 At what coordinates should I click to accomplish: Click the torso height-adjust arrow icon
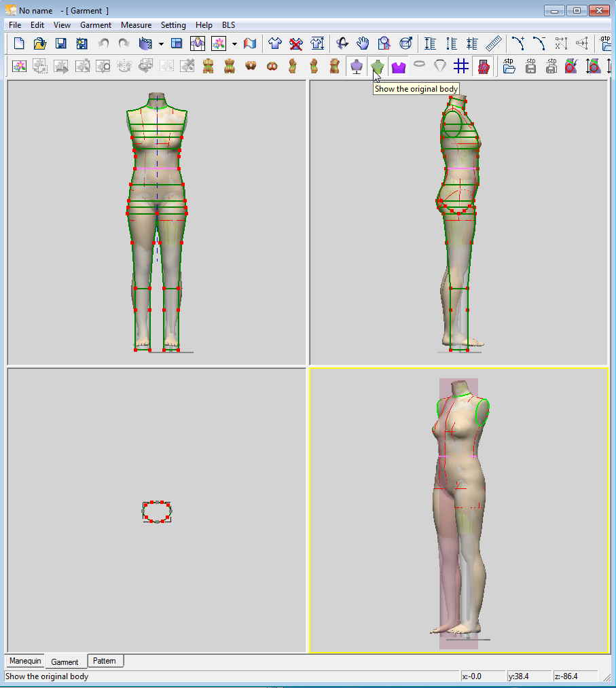click(x=593, y=67)
